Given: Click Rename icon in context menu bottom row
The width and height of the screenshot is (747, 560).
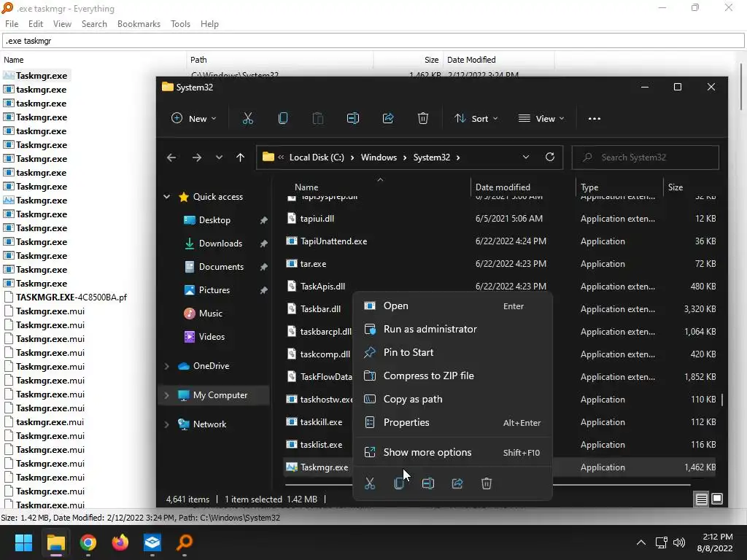Looking at the screenshot, I should click(428, 484).
